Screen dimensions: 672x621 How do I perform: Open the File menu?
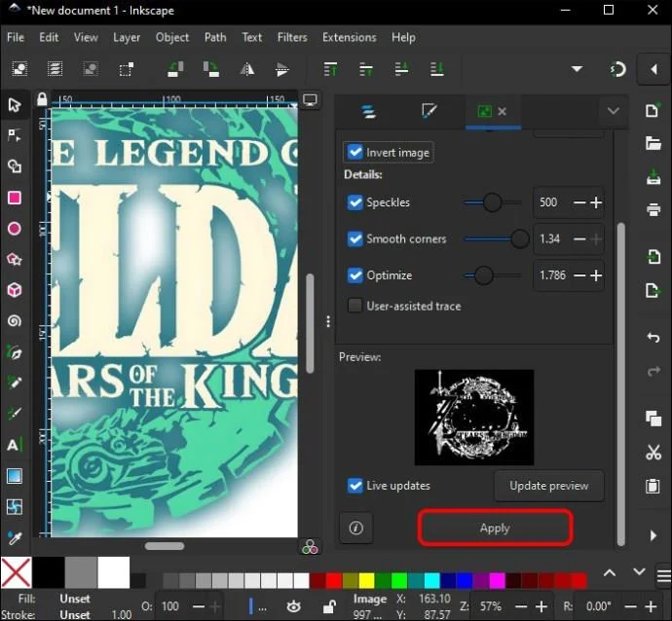[x=16, y=38]
